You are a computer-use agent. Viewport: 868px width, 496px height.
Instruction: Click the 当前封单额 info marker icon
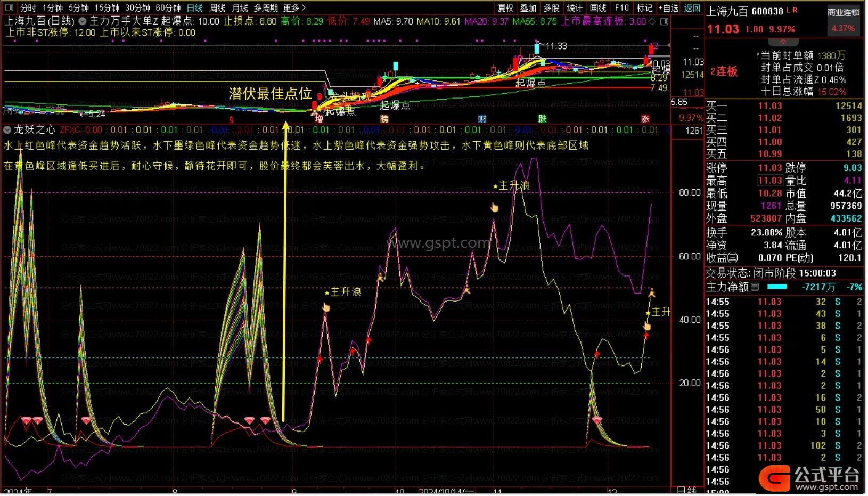(757, 55)
